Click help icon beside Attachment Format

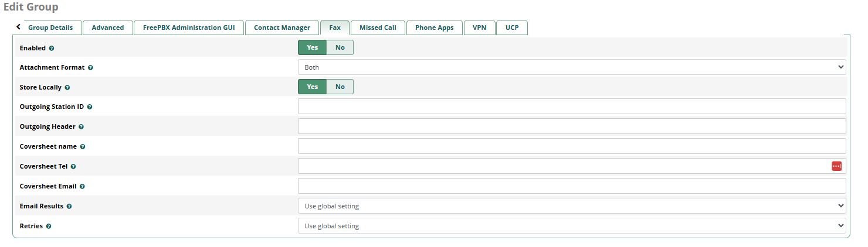tap(90, 68)
